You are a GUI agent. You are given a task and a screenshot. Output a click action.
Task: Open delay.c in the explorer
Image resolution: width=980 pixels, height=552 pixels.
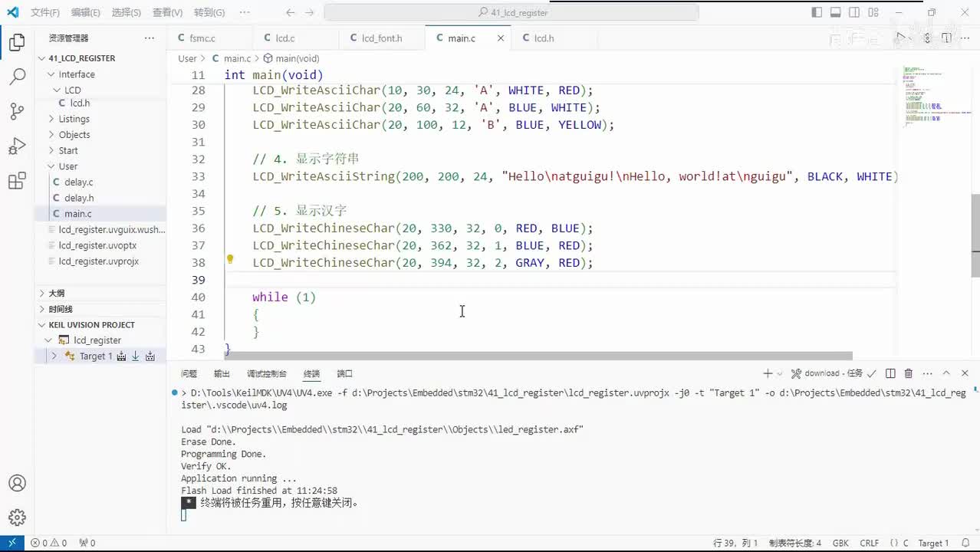click(78, 182)
